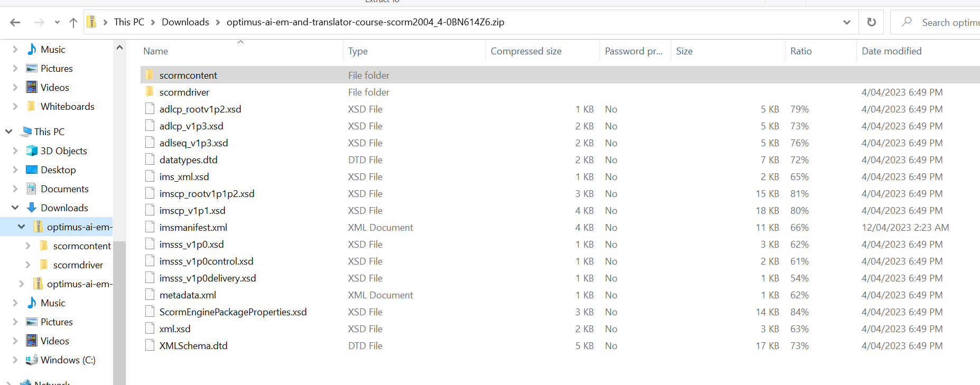Screen dimensions: 980x385
Task: Select 3D Objects cube icon in sidebar
Action: click(x=32, y=151)
